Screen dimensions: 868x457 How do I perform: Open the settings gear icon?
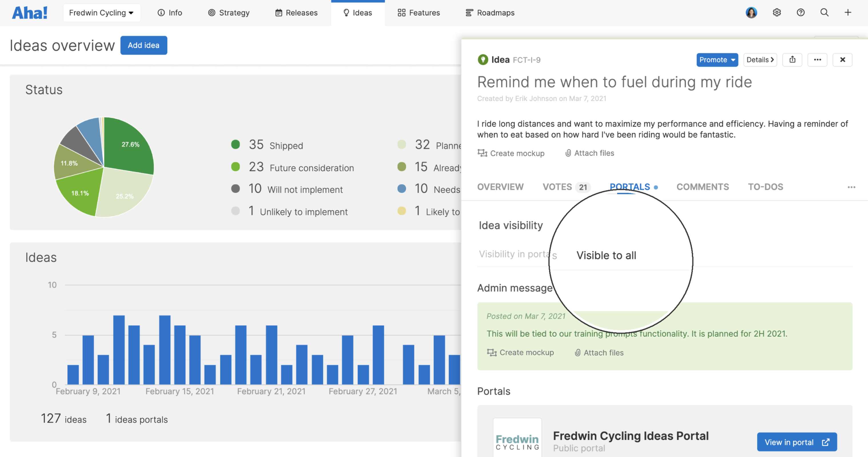coord(777,13)
